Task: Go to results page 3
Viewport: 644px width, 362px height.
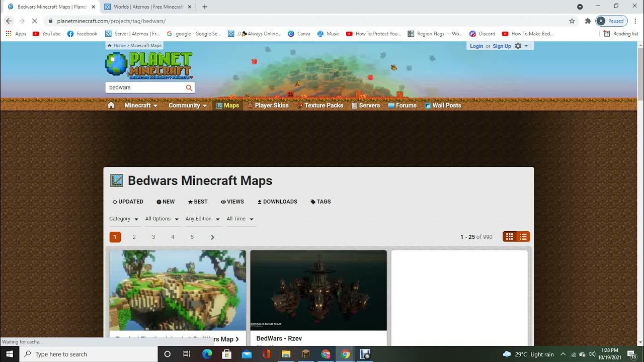Action: coord(153,237)
